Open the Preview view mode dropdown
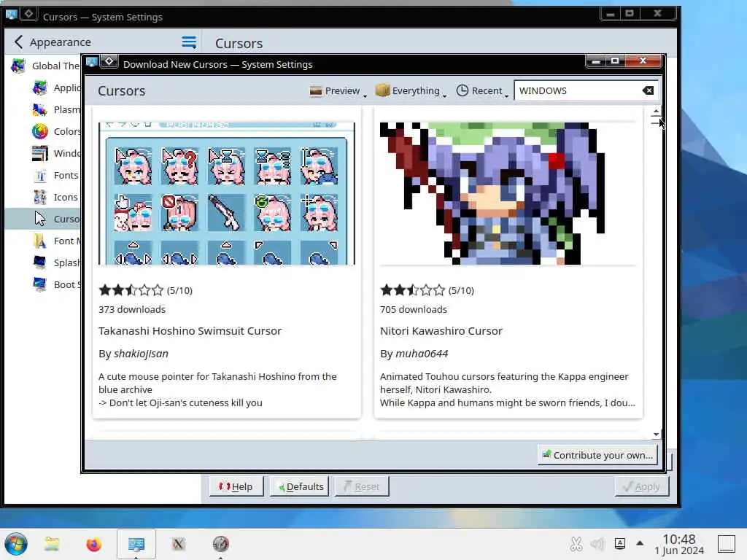Viewport: 747px width, 560px height. click(x=338, y=90)
